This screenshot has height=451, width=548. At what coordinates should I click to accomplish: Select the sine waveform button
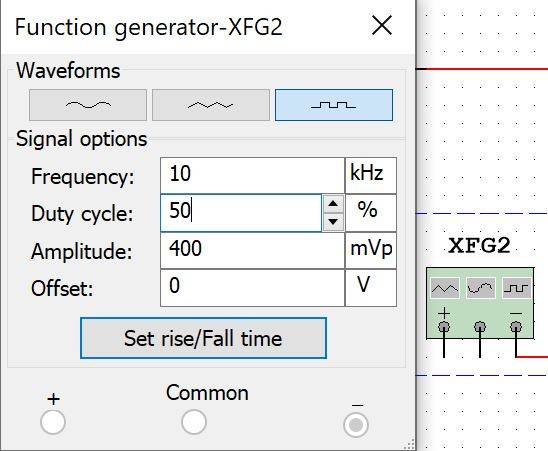pos(88,105)
